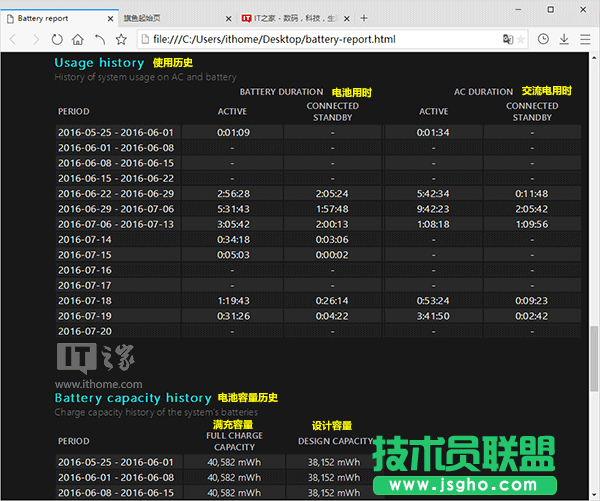Click the browser back arrow
The height and width of the screenshot is (501, 600).
[14, 39]
